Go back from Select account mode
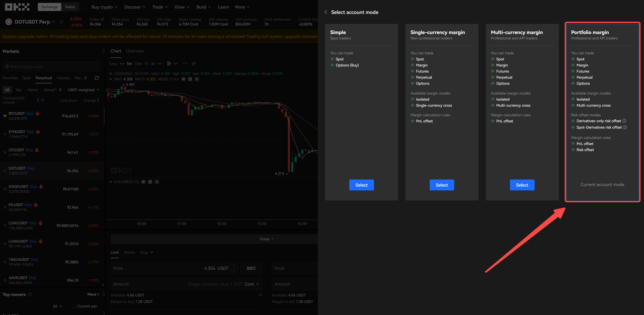 (326, 12)
